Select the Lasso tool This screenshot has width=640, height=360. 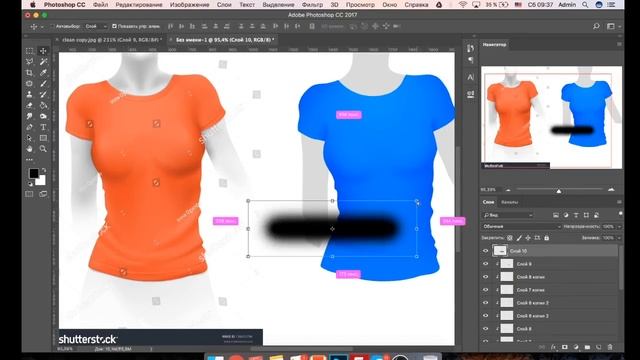(29, 62)
